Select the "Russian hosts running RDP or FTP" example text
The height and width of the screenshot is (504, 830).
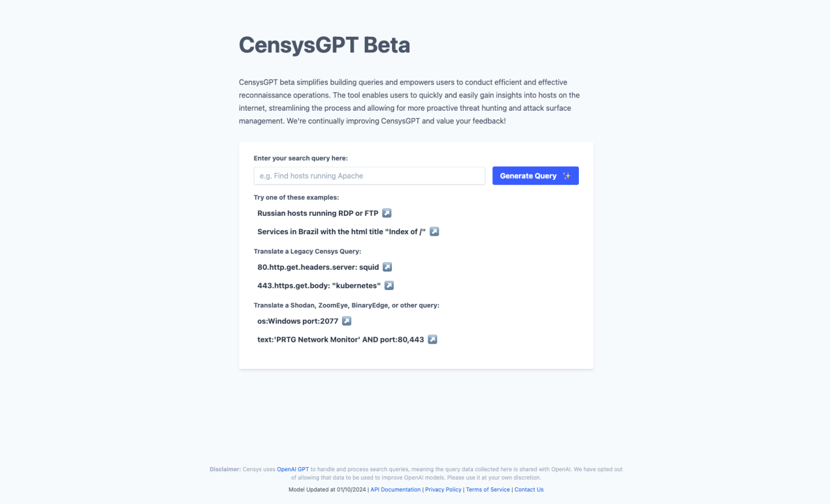pyautogui.click(x=318, y=213)
